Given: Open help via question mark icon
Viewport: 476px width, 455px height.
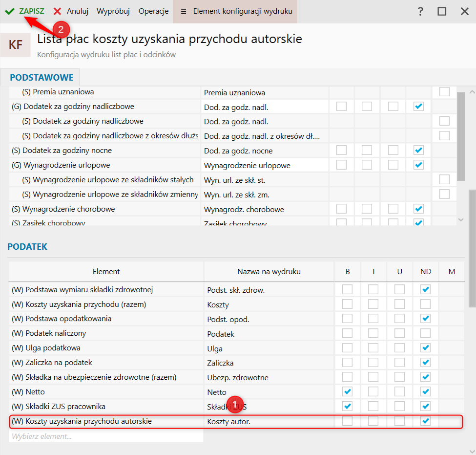Looking at the screenshot, I should 420,11.
